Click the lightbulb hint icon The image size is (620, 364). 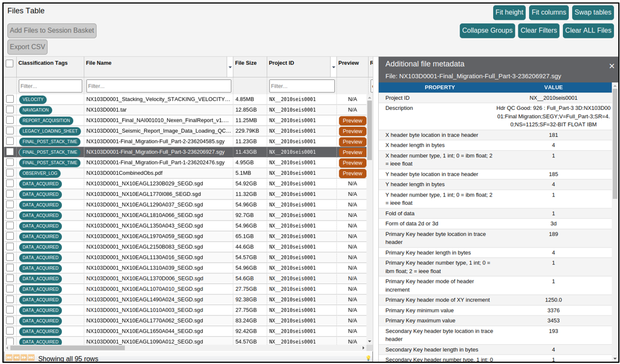(369, 358)
